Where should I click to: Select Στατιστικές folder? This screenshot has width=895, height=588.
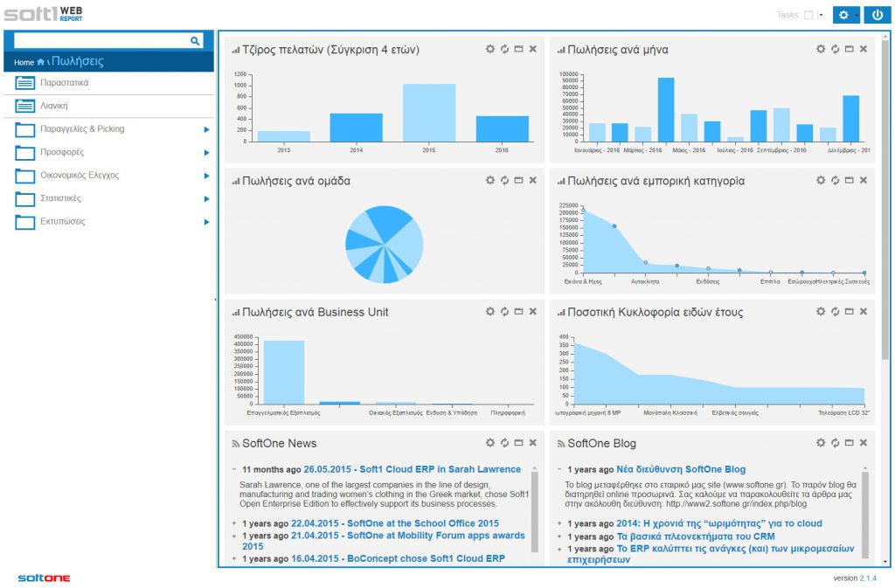coord(108,198)
